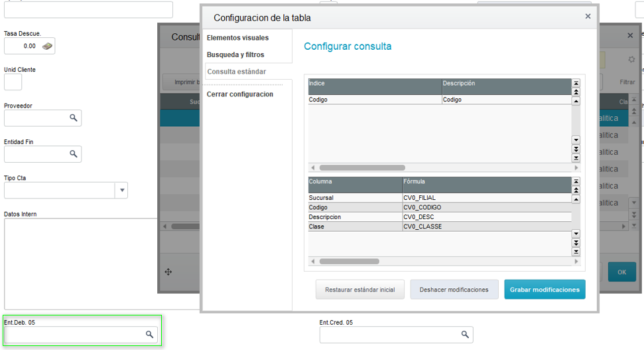The image size is (644, 350).
Task: Jump to last row in Indice table
Action: (576, 158)
